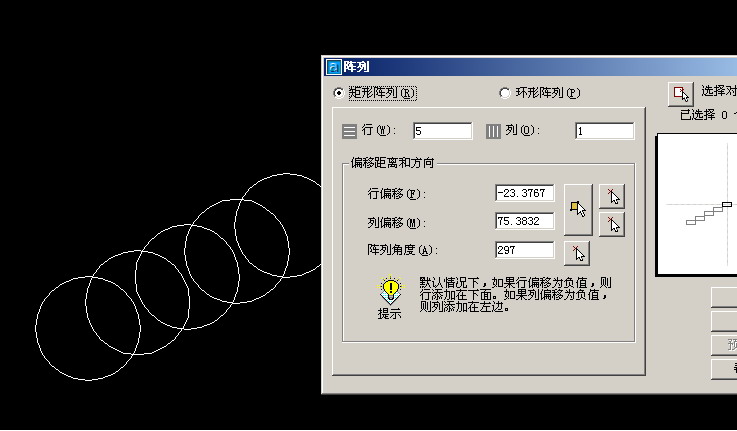Click the array preview thumbnail

[697, 204]
